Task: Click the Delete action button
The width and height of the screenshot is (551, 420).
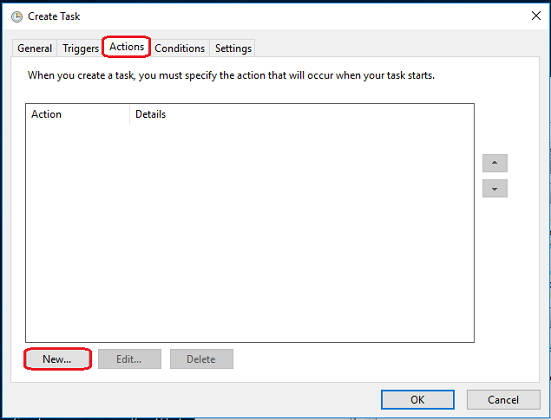Action: pos(201,359)
